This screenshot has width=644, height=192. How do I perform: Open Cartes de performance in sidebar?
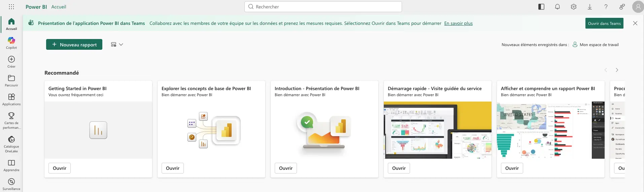click(x=11, y=121)
